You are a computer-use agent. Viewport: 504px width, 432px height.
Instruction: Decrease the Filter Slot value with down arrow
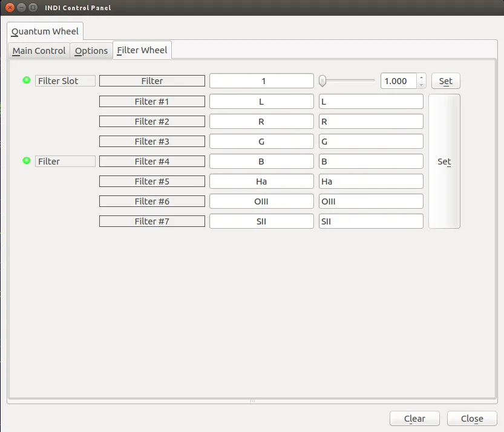pyautogui.click(x=421, y=85)
